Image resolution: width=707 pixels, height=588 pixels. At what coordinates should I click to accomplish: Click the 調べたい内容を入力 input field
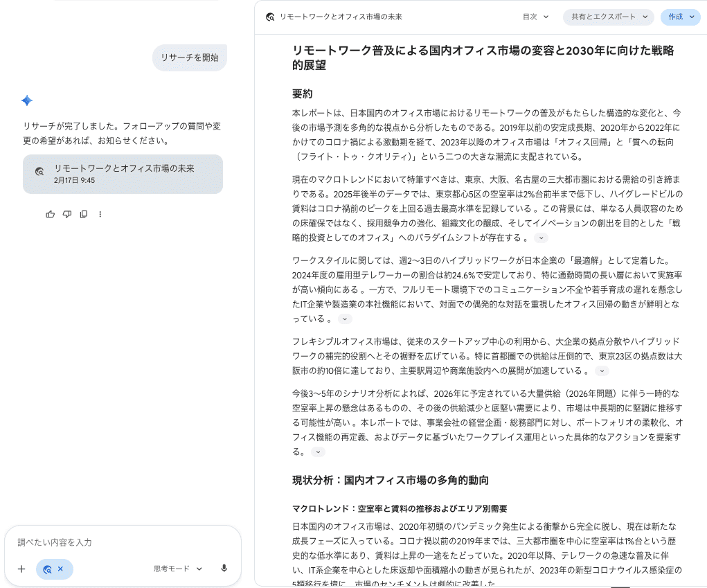(x=123, y=542)
